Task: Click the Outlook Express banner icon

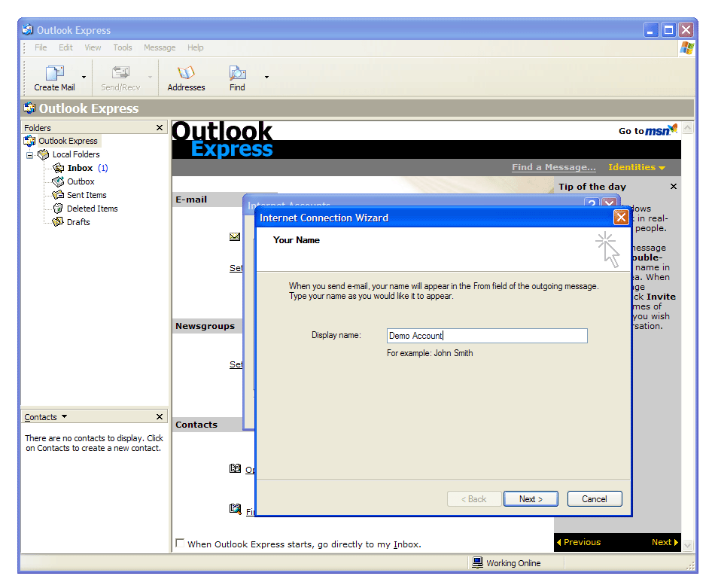Action: click(29, 108)
